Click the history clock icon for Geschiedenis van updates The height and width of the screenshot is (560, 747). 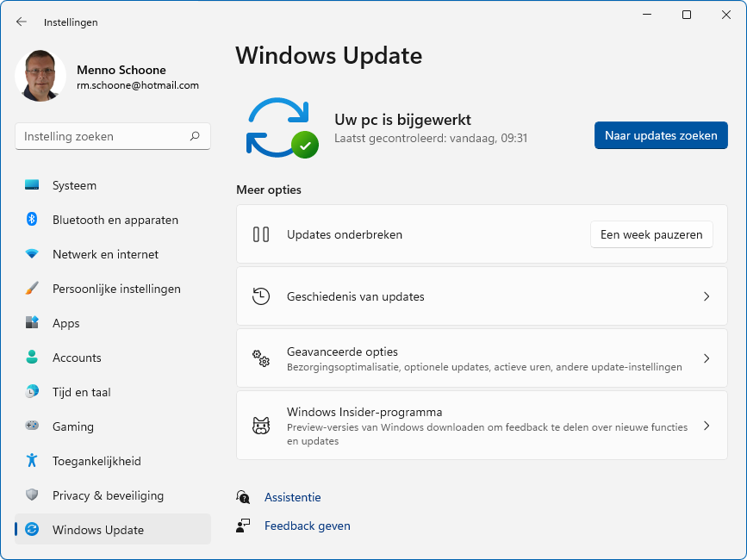click(x=261, y=296)
